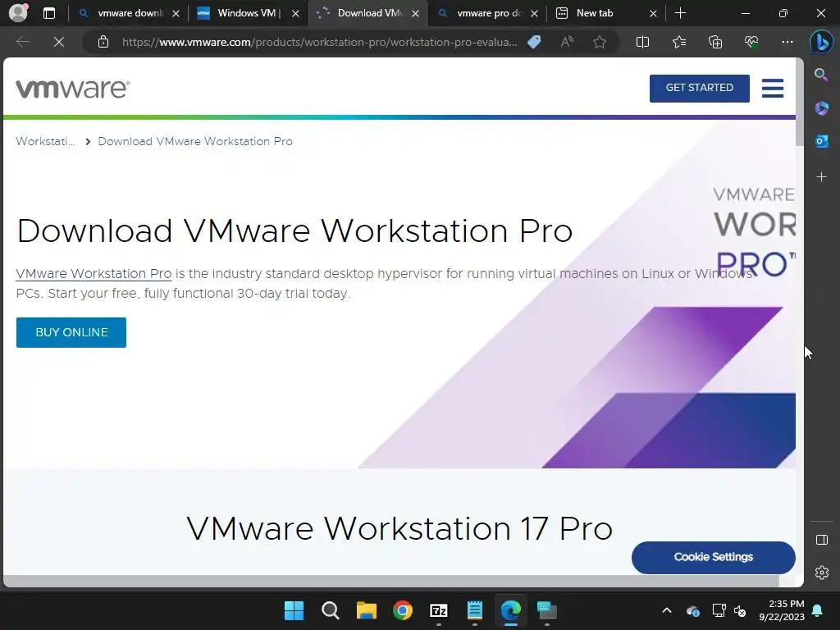Image resolution: width=840 pixels, height=630 pixels.
Task: Close the 'vmware pro do' tab
Action: [534, 13]
